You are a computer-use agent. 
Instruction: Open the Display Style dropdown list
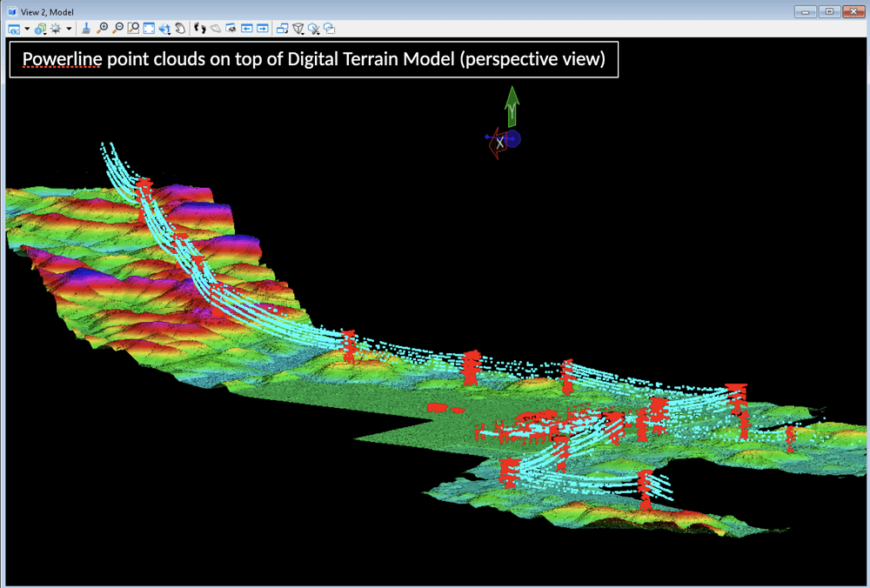(x=43, y=33)
